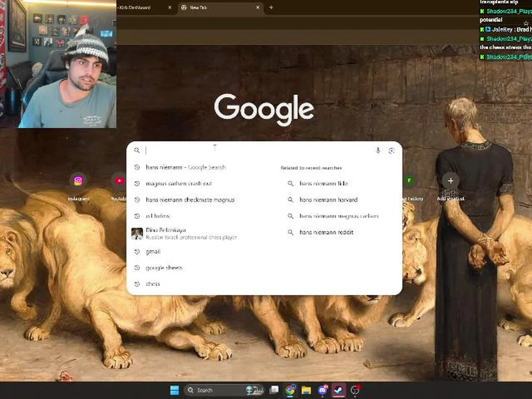This screenshot has width=532, height=399.
Task: Click the last taskbar icon with red badge
Action: (355, 390)
